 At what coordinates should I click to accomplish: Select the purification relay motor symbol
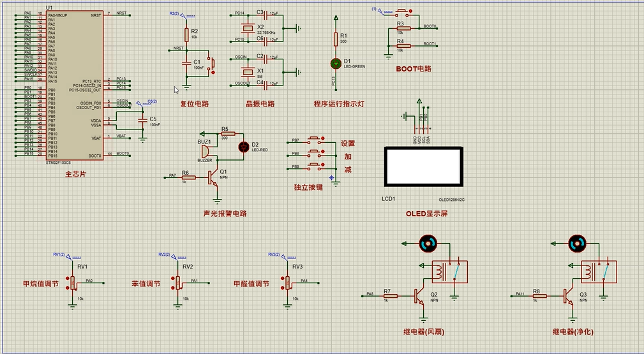tap(578, 243)
